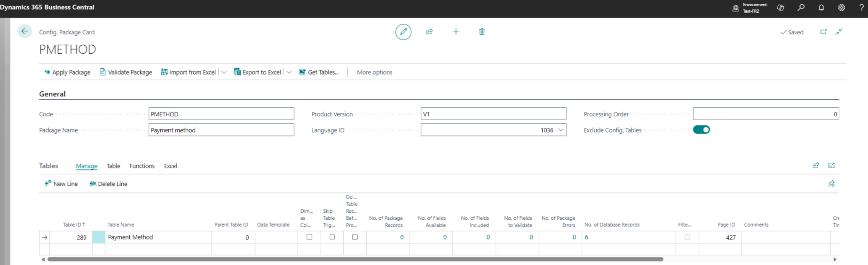Expand the Export to Excel dropdown arrow
The width and height of the screenshot is (868, 265).
(289, 72)
